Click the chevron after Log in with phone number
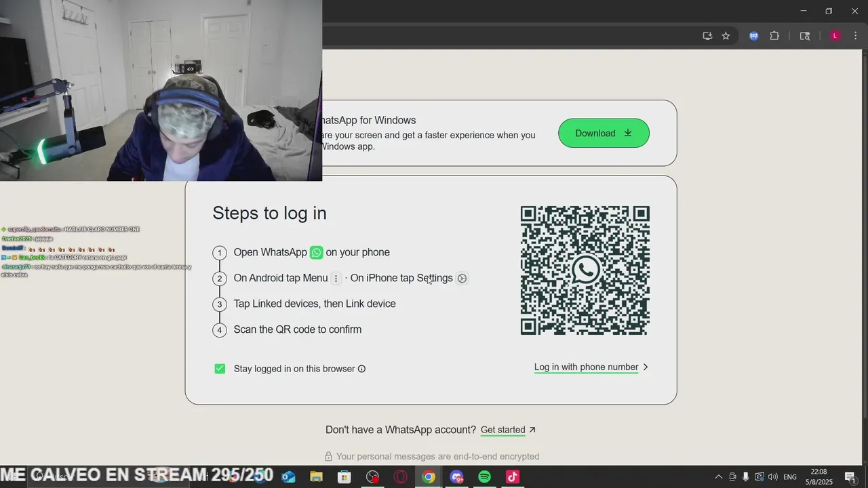 coord(646,367)
